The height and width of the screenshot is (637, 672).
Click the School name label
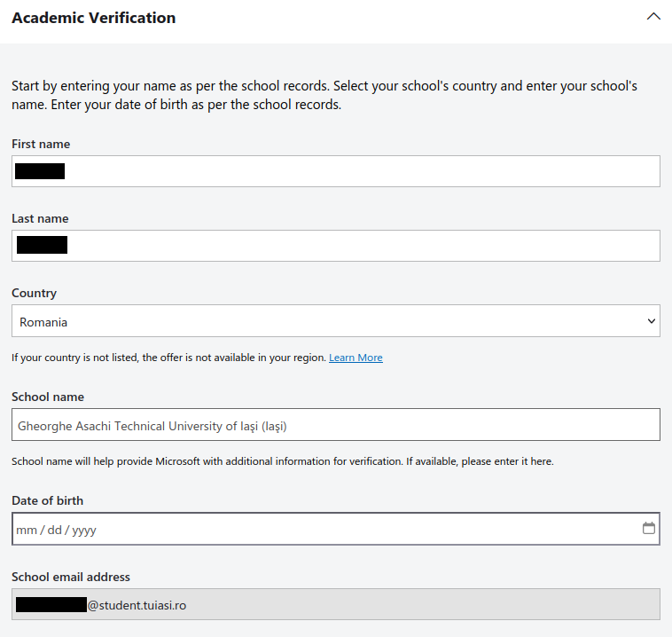48,397
